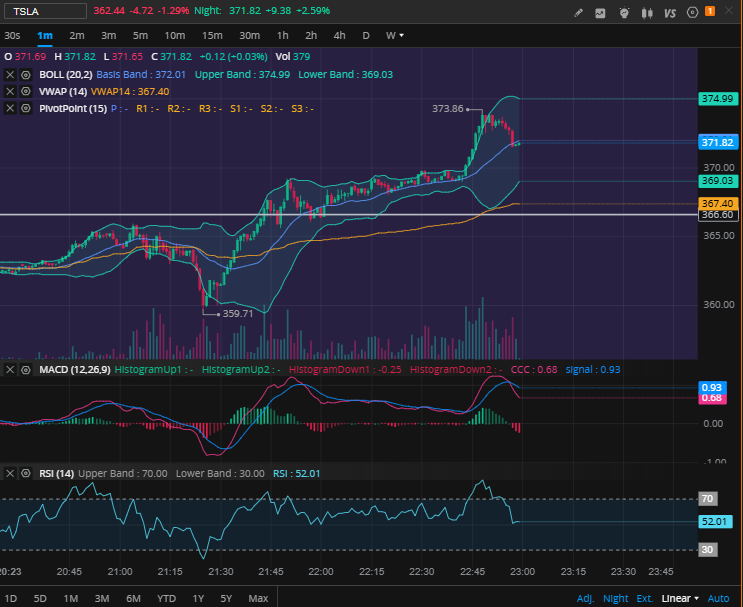Switch to 2h interval
The image size is (743, 607).
311,36
